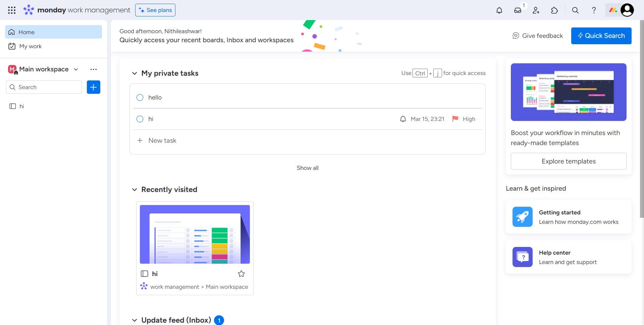Mark the hi task as done

point(140,119)
